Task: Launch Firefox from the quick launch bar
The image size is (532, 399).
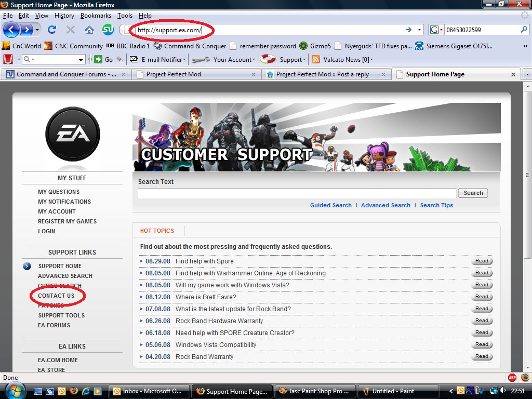Action: tap(74, 391)
